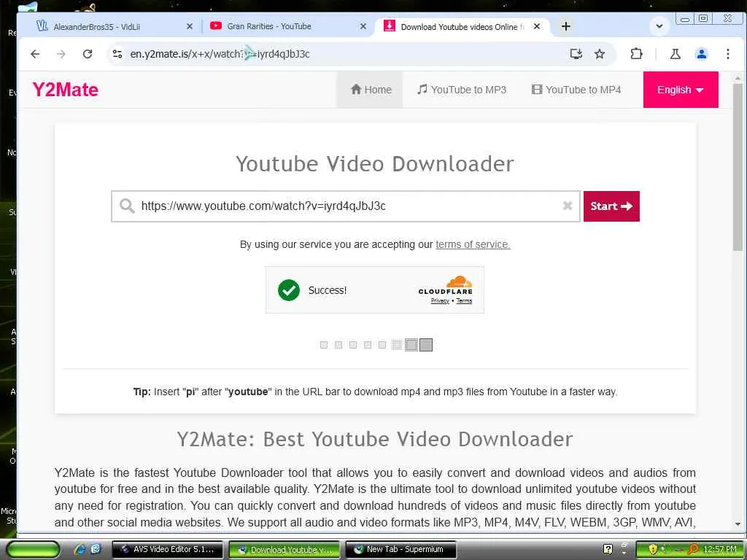
Task: Open the Home nav item
Action: coord(371,90)
